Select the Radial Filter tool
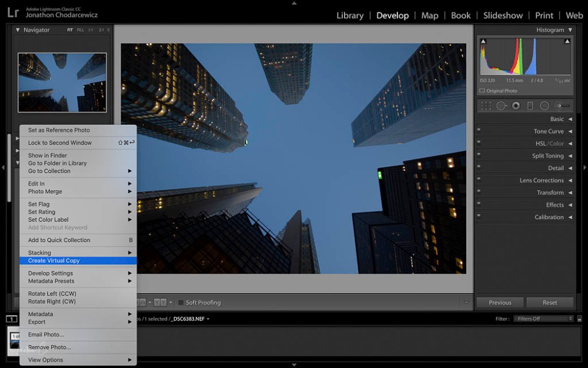Image resolution: width=588 pixels, height=368 pixels. [544, 105]
